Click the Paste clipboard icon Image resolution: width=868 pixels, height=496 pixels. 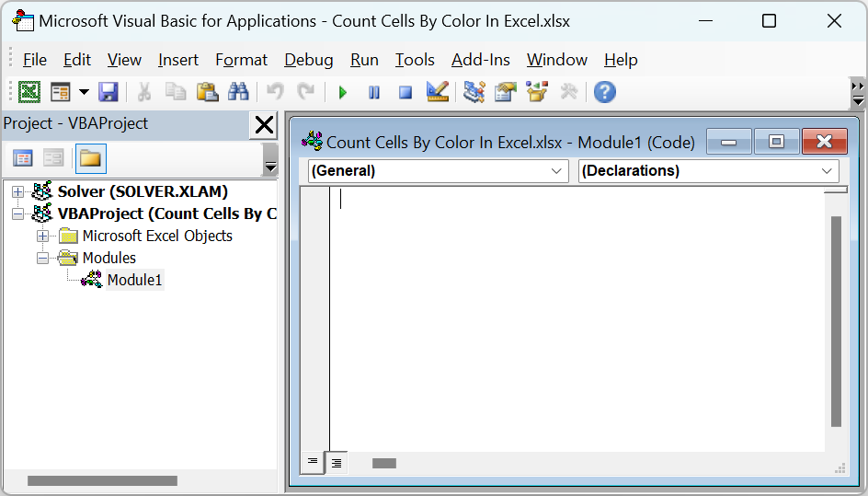(x=207, y=92)
